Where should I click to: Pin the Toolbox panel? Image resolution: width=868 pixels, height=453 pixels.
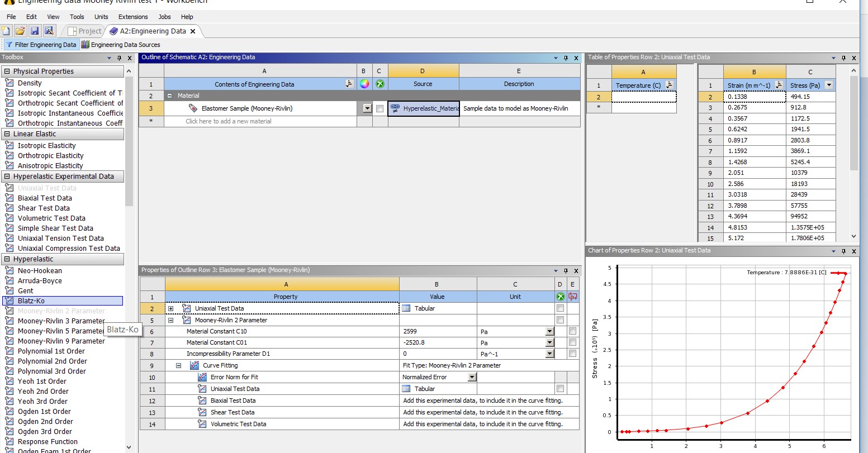coord(120,58)
